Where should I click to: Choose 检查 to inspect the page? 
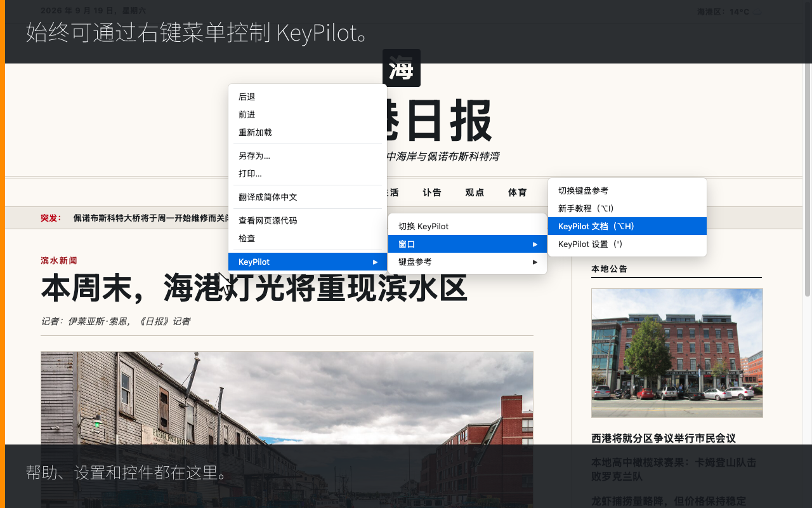[x=308, y=239]
